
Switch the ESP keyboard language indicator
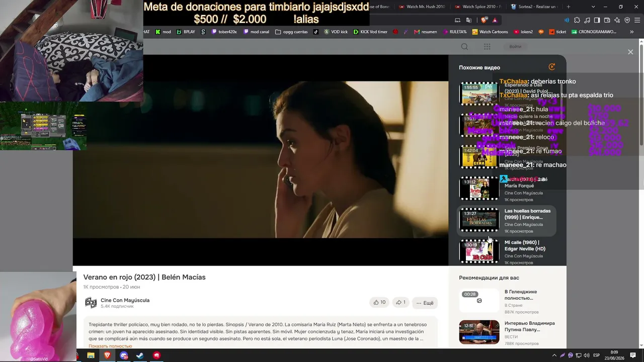pos(597,355)
